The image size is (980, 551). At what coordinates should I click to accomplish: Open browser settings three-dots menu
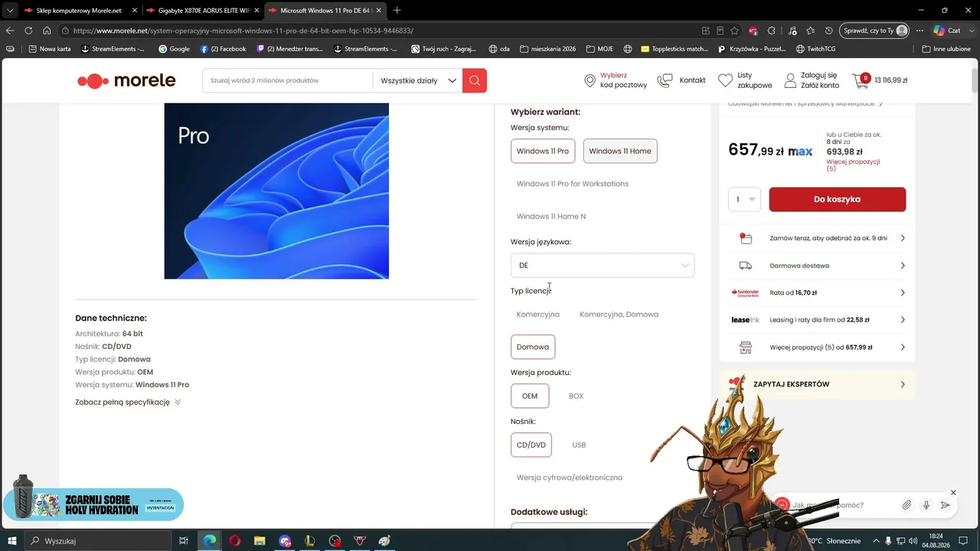point(920,31)
